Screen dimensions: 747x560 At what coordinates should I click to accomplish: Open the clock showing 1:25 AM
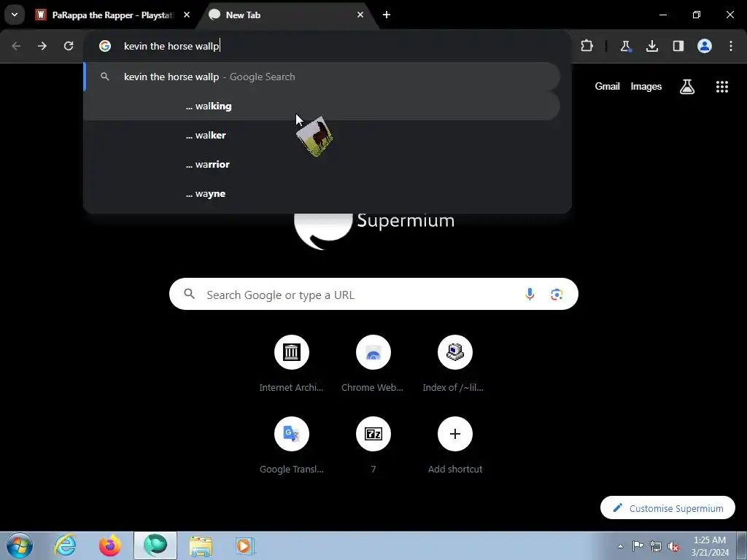coord(710,546)
